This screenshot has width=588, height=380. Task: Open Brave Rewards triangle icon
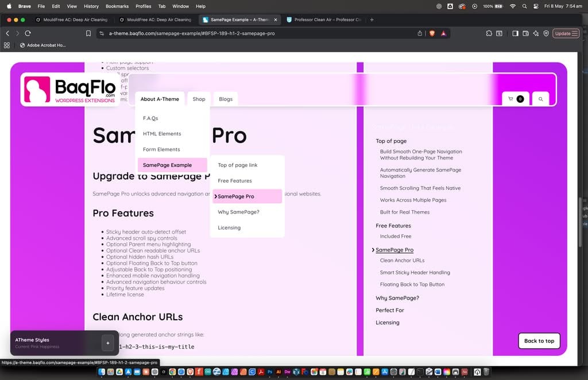point(444,33)
